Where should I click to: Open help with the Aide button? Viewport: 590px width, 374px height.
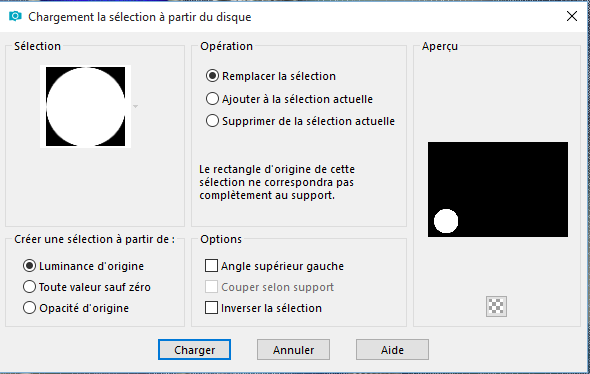[x=392, y=350]
